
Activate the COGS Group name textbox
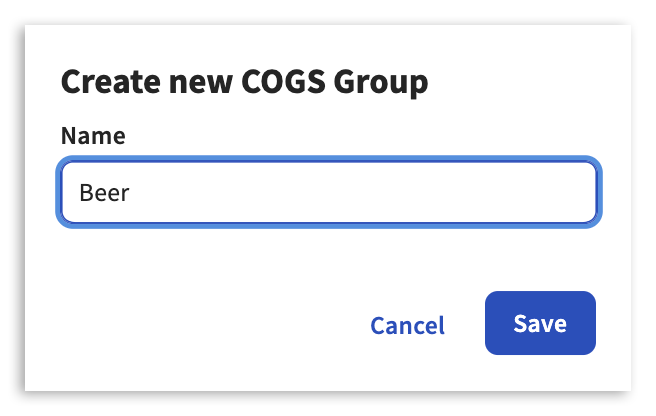(329, 192)
